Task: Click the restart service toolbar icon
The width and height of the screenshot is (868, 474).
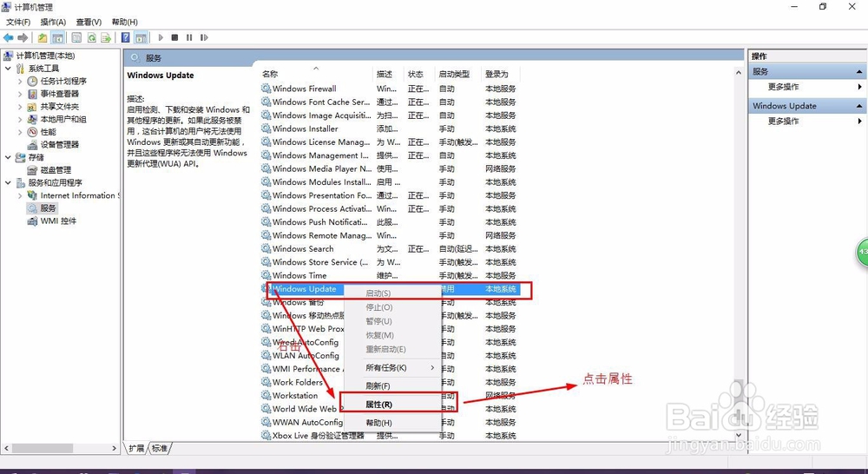Action: 204,37
